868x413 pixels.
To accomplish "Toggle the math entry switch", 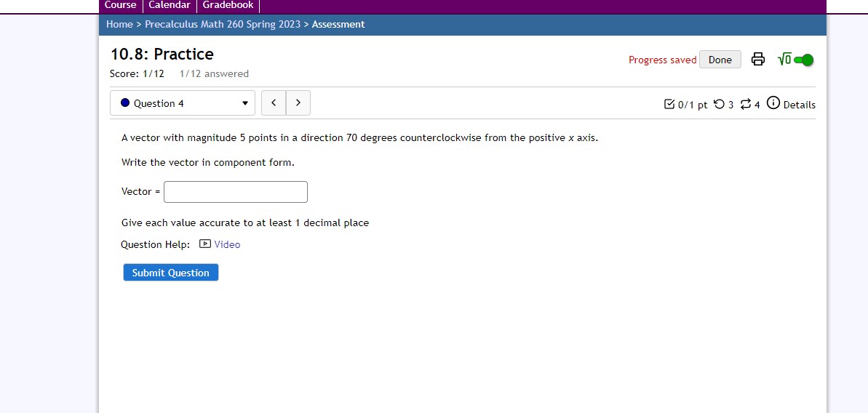I will [804, 60].
